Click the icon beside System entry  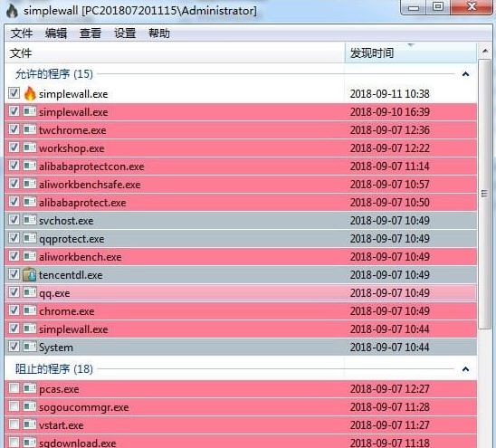click(30, 347)
